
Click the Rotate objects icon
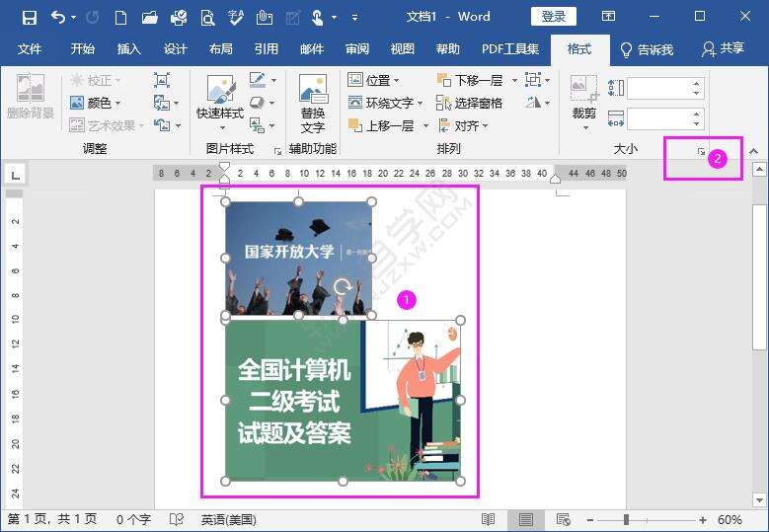(x=533, y=103)
